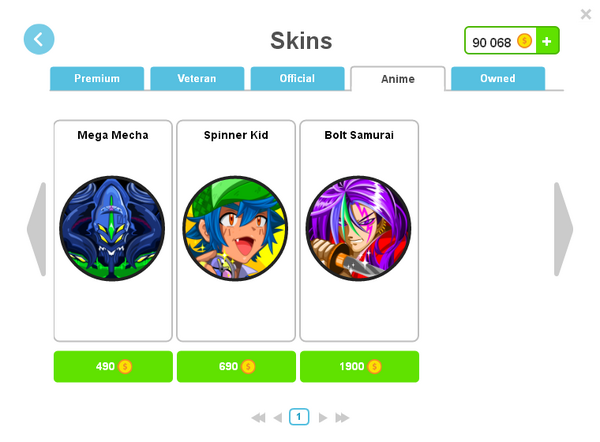Close the Skins dialog with X
This screenshot has height=442, width=600.
[x=585, y=14]
